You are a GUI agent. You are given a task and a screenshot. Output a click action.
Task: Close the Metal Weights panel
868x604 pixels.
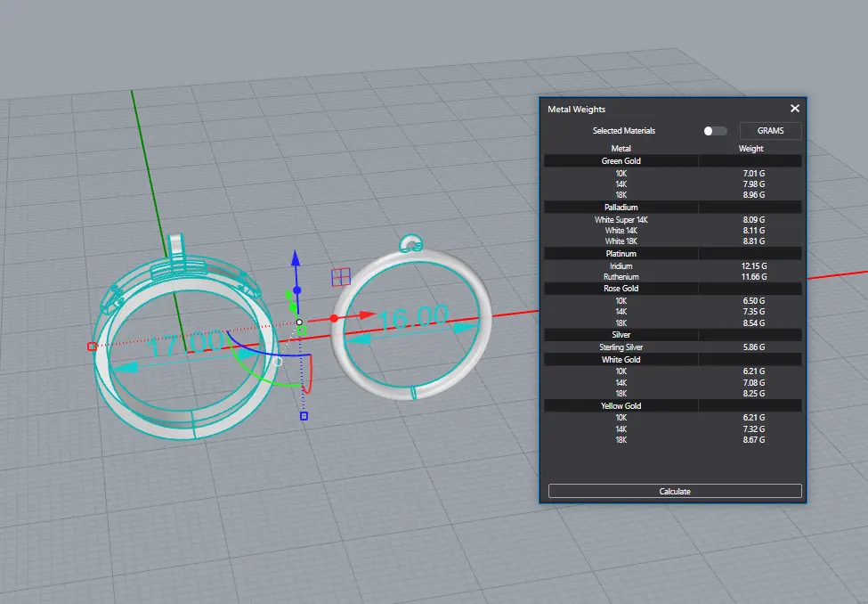(795, 109)
